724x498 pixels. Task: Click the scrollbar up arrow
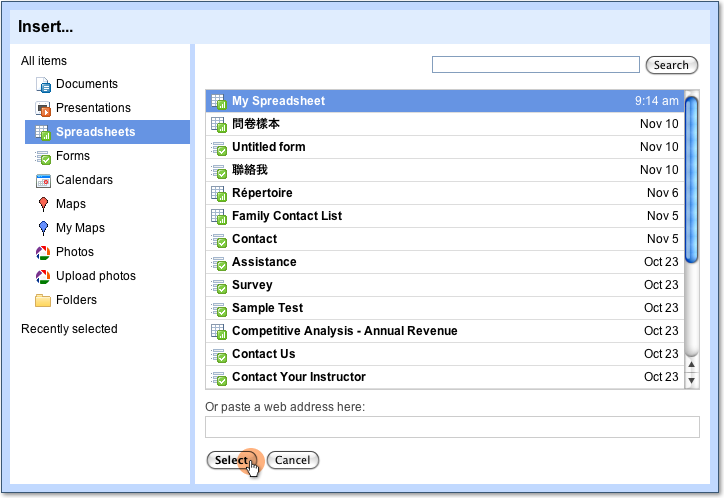point(691,365)
